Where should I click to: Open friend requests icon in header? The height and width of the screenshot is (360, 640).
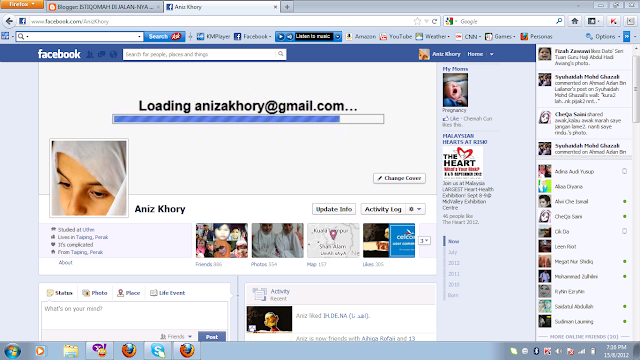point(90,54)
